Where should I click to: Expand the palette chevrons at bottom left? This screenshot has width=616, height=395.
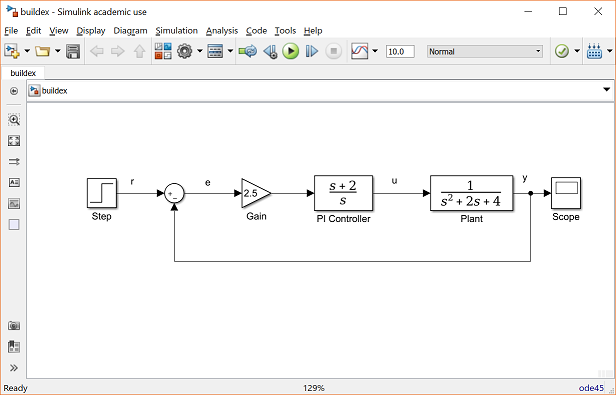(x=14, y=368)
